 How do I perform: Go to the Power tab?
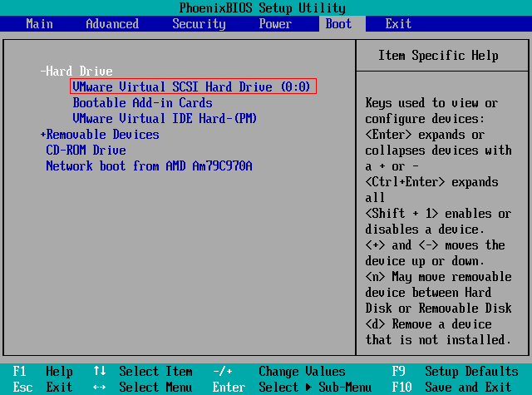tap(275, 24)
